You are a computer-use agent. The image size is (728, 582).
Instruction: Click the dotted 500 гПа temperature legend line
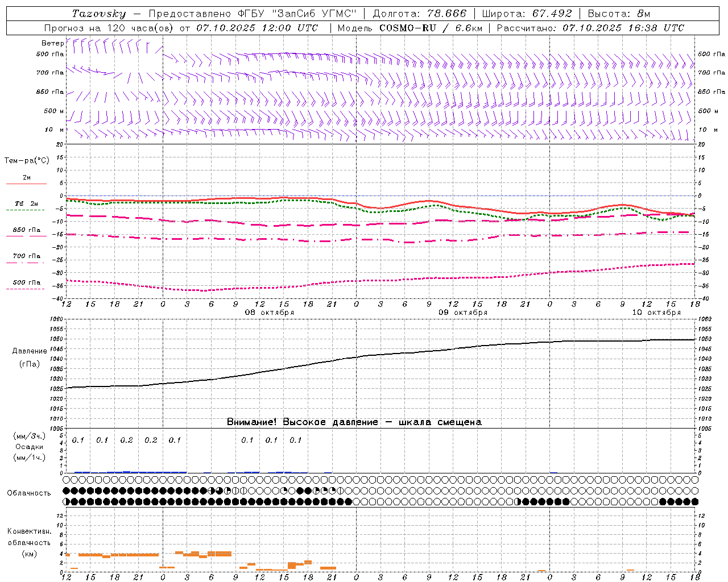[25, 289]
